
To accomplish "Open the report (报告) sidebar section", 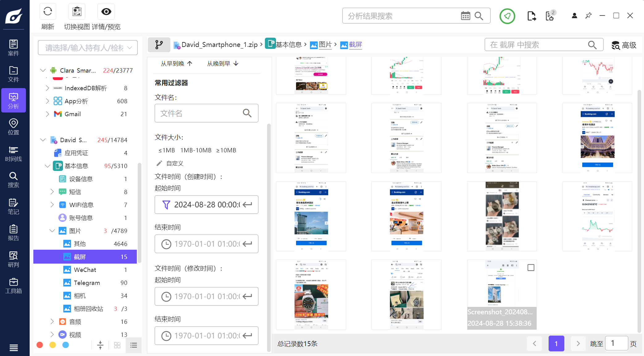I will (x=13, y=233).
